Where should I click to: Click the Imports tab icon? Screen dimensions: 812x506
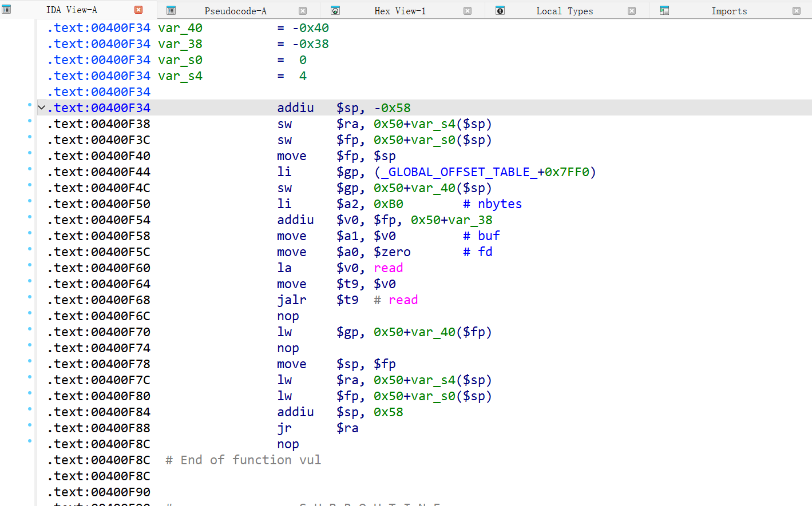pos(664,10)
